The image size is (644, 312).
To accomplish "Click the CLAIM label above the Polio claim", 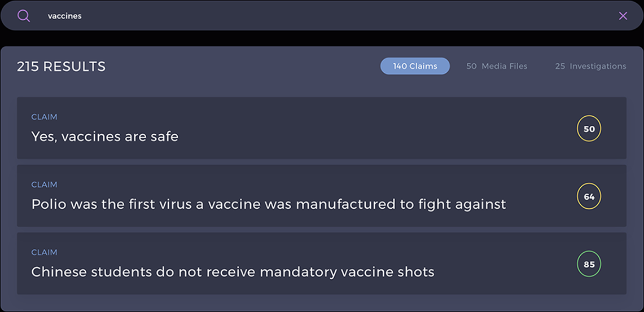I will (x=45, y=184).
